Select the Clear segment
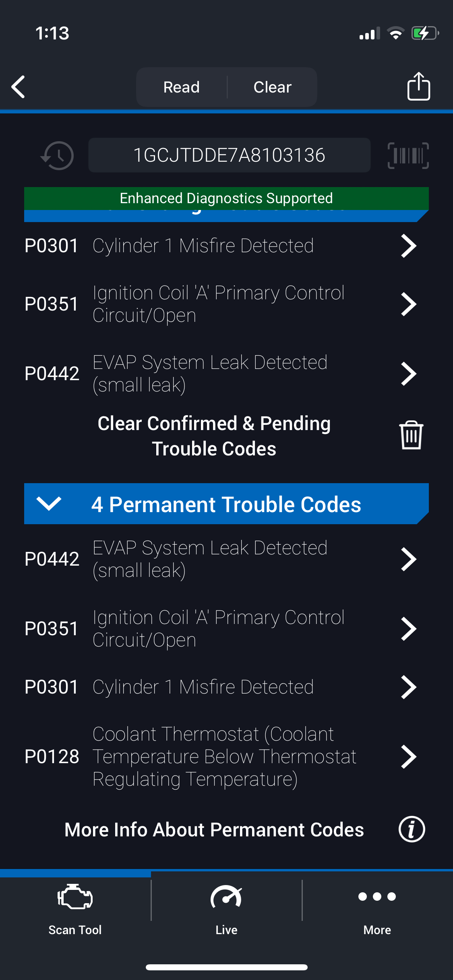 coord(273,87)
